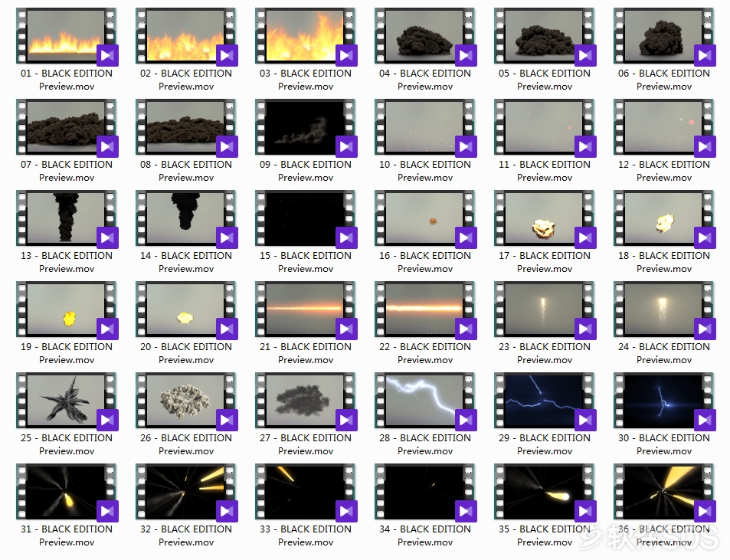Select the 15 - BLACK EDITION black thumbnail

click(x=306, y=218)
